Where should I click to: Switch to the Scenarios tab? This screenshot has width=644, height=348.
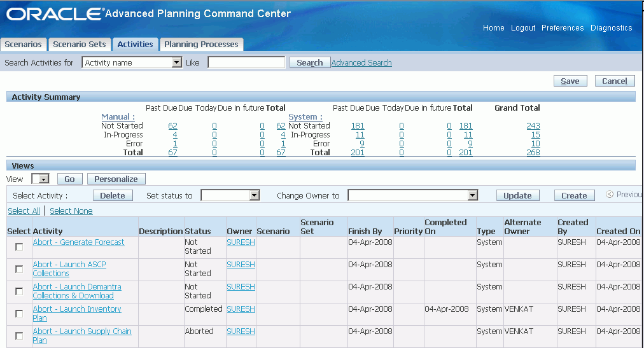24,45
